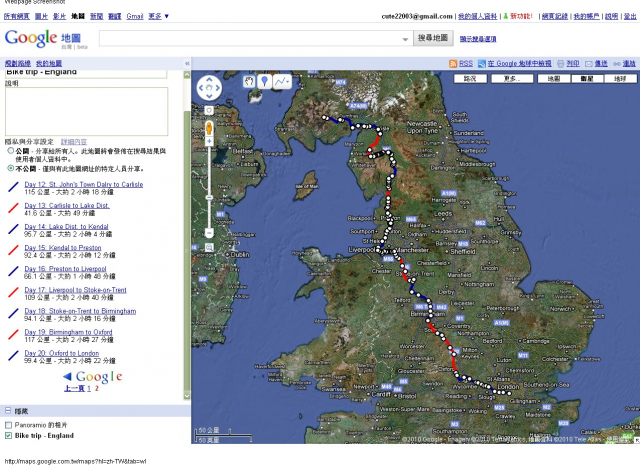Click red line icon for Day 13
The width and height of the screenshot is (640, 465).
13,208
